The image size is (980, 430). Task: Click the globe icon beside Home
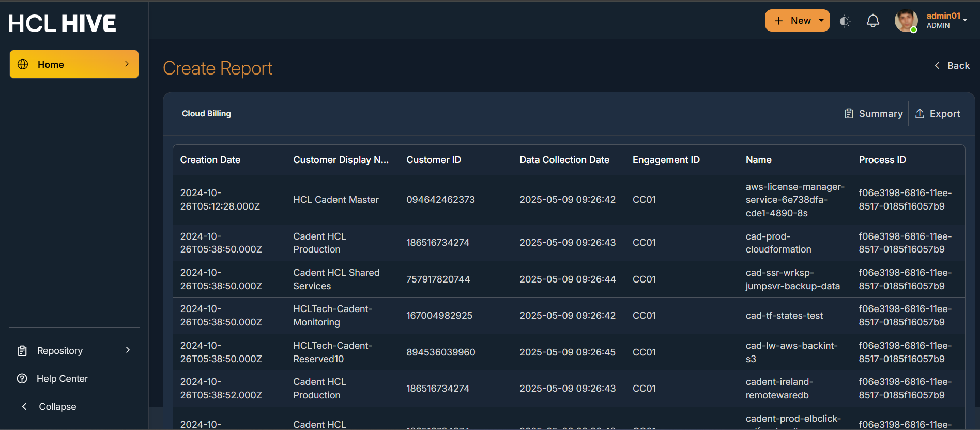click(23, 64)
